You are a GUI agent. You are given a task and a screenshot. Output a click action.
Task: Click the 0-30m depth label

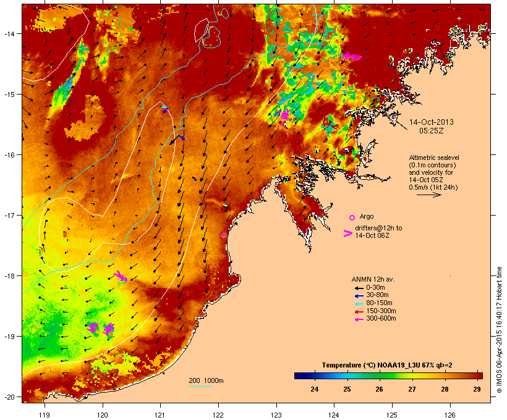click(375, 288)
